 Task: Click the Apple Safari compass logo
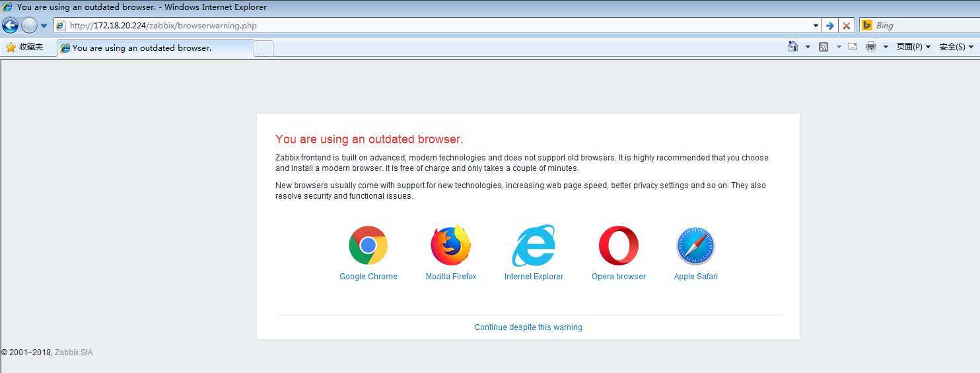click(x=695, y=246)
